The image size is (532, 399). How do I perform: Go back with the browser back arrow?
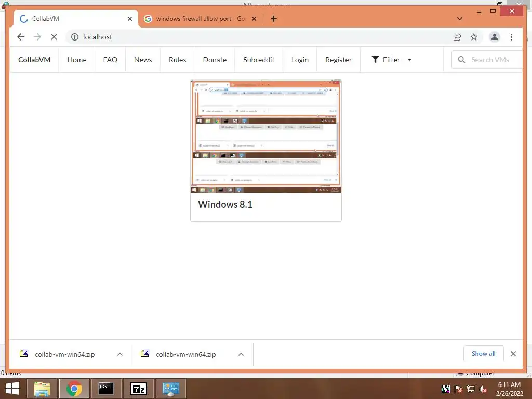(x=21, y=37)
